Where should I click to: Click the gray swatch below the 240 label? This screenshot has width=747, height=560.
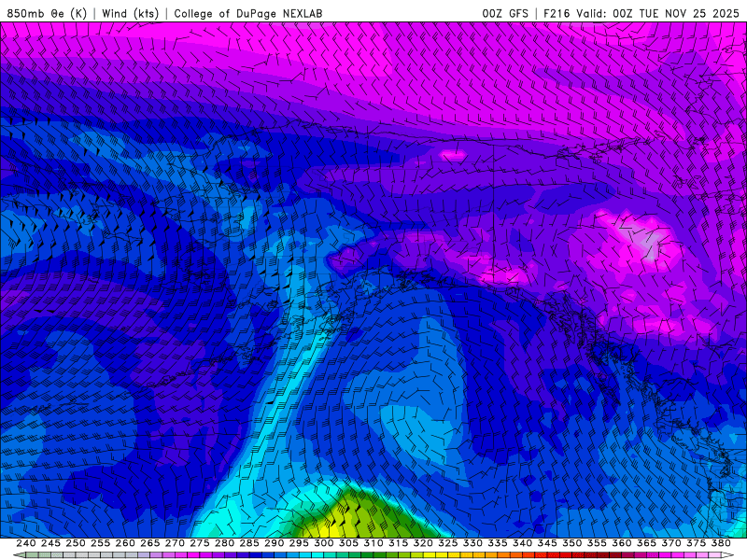[x=31, y=555]
